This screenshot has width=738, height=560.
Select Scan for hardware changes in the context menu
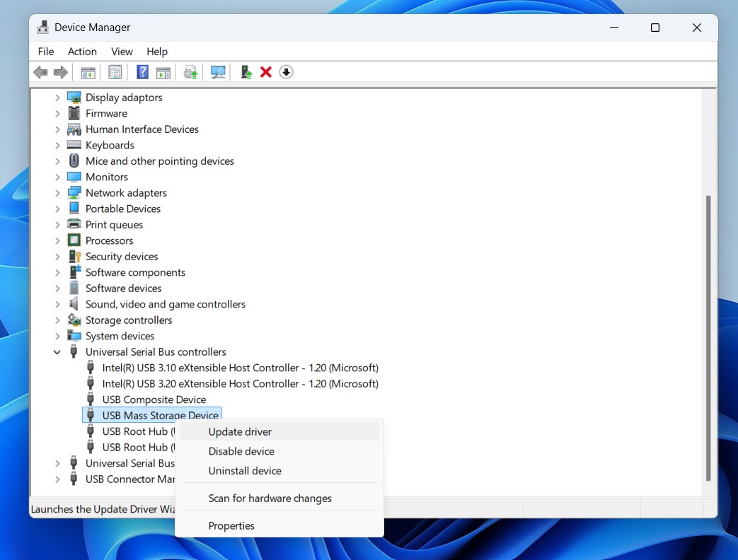(x=279, y=498)
